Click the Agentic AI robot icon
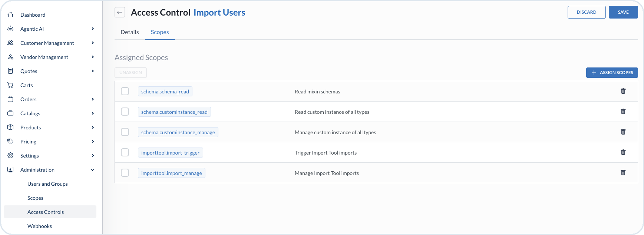This screenshot has width=644, height=235. pyautogui.click(x=10, y=29)
